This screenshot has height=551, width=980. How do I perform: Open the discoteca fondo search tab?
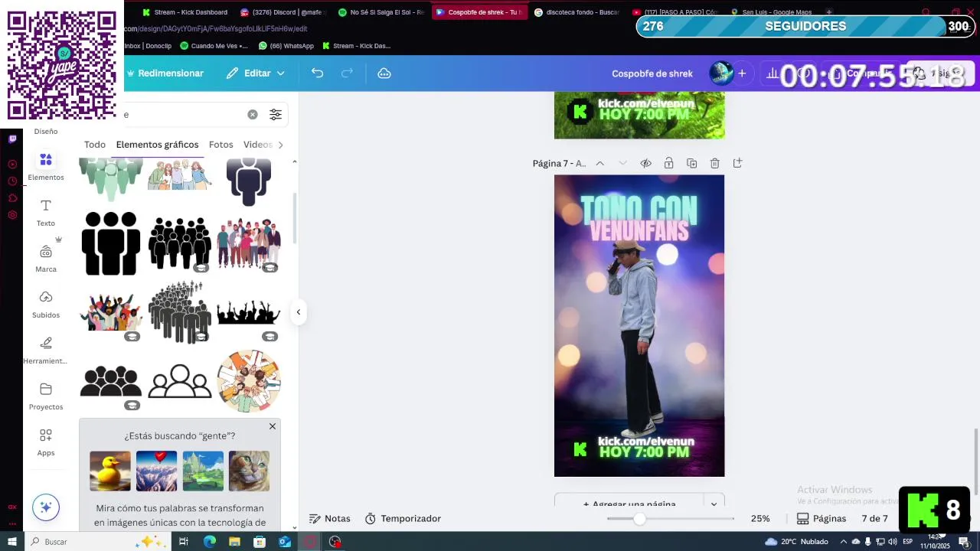577,12
